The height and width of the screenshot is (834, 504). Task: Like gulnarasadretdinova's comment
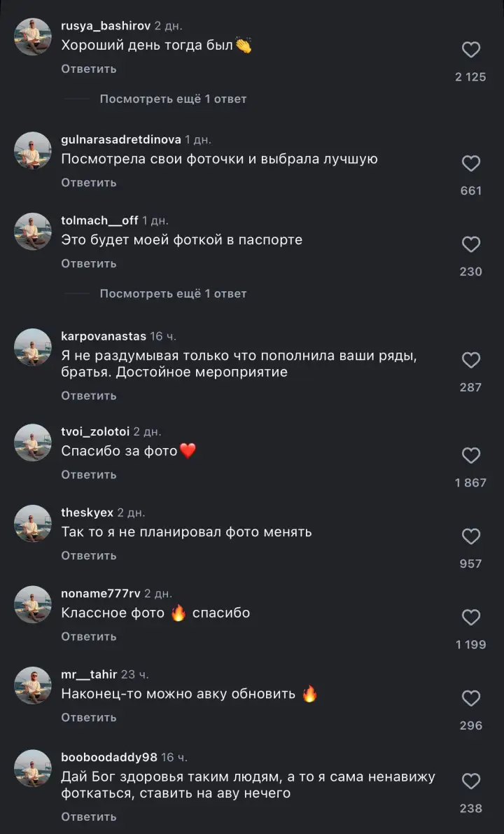pos(470,163)
